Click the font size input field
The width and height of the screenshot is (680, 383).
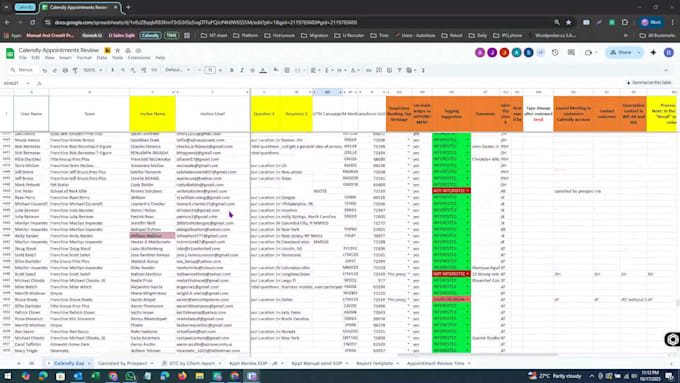[x=210, y=70]
